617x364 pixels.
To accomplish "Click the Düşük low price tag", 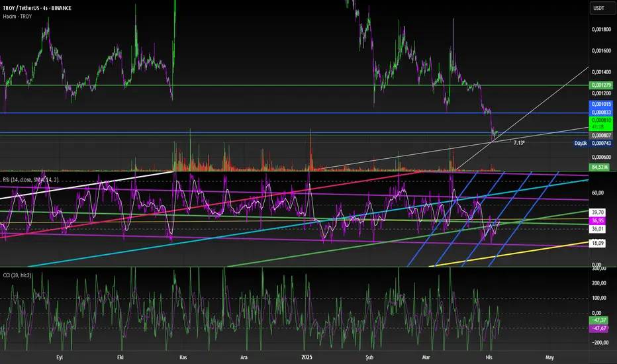I will 581,143.
